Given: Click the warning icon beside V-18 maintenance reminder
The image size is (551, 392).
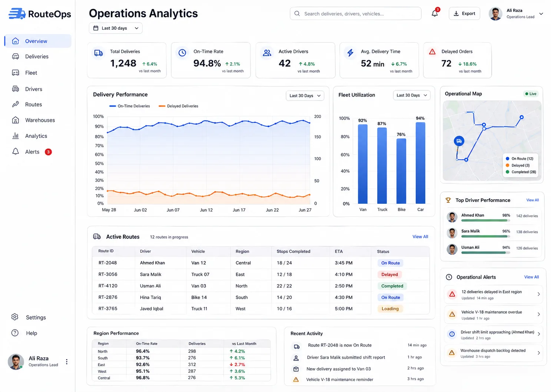Looking at the screenshot, I should point(296,380).
